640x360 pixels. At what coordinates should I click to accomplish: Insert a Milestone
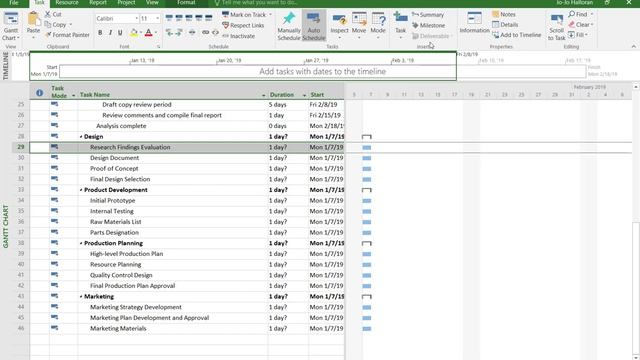coord(429,25)
